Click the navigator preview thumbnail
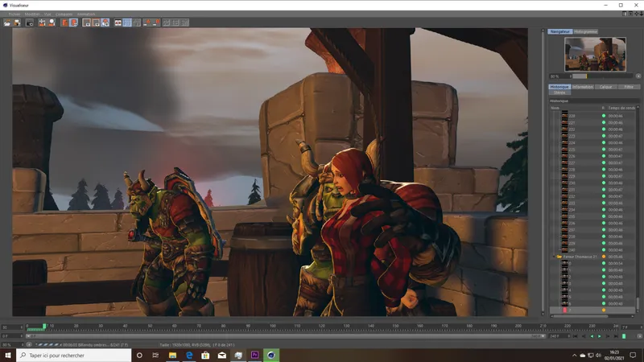 (595, 54)
